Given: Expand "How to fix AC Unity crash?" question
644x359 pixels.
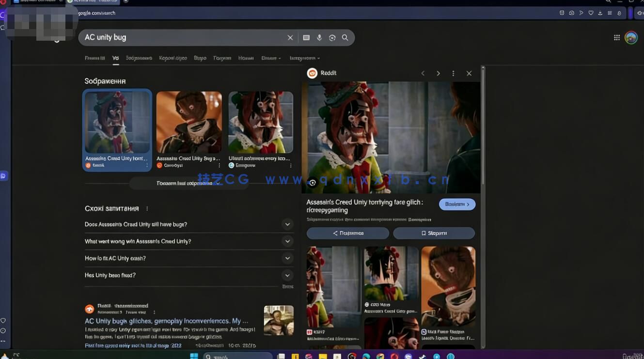Looking at the screenshot, I should (287, 258).
